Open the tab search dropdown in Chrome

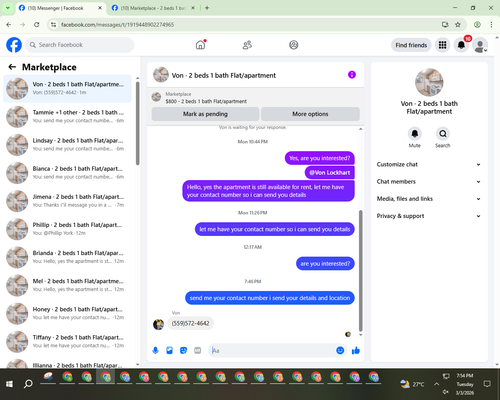7,8
